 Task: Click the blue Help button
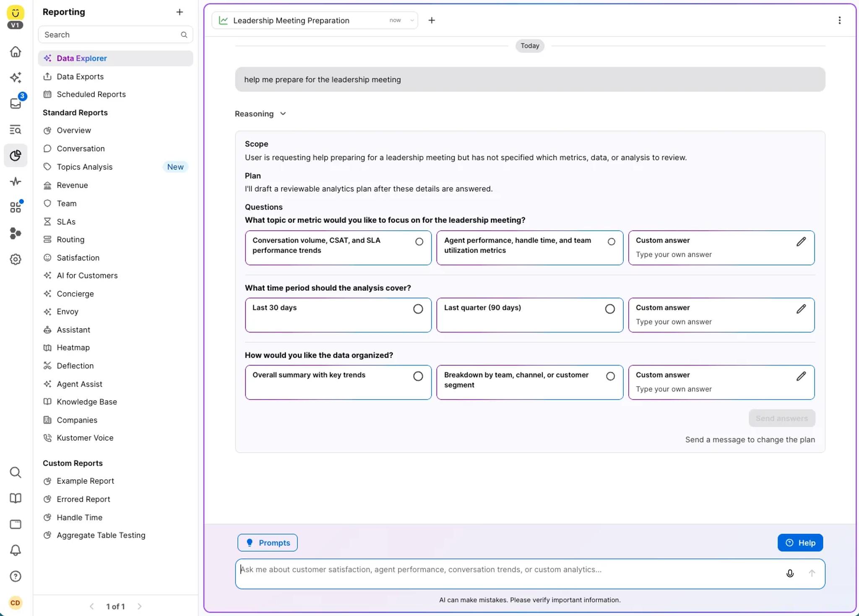click(x=800, y=543)
